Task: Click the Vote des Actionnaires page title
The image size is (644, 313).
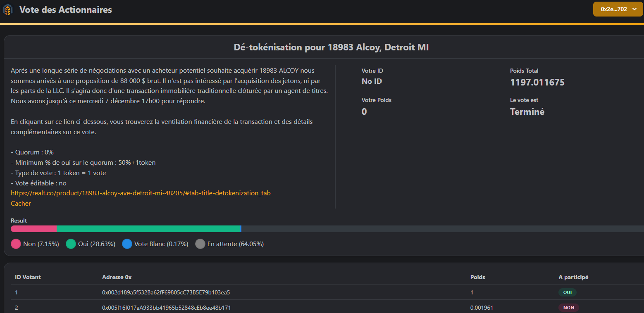Action: click(x=66, y=9)
